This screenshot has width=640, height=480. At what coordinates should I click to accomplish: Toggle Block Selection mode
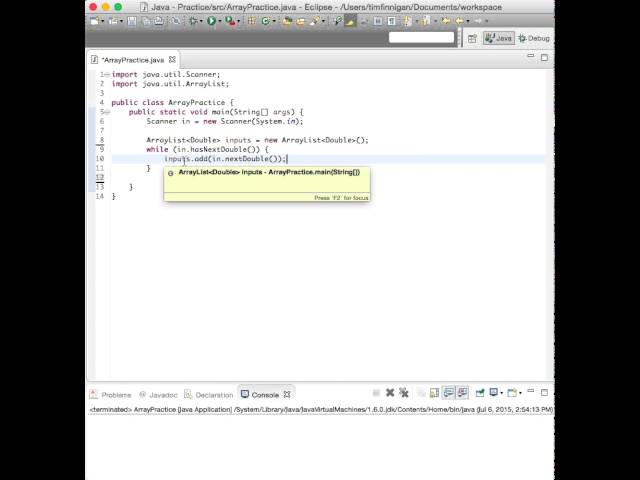378,21
